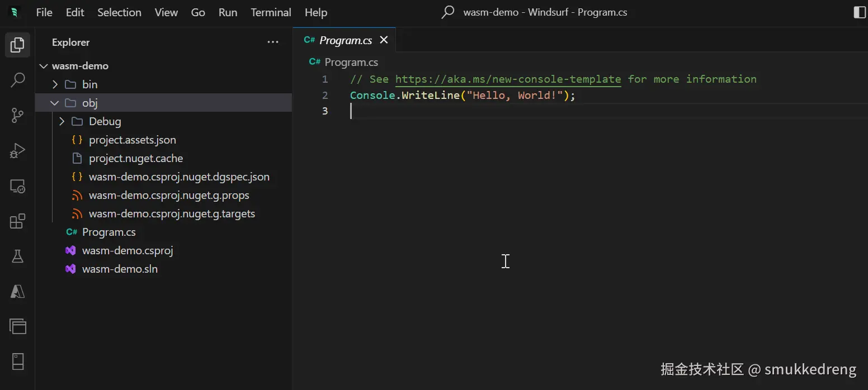Open the Remote Explorer icon

pyautogui.click(x=17, y=186)
